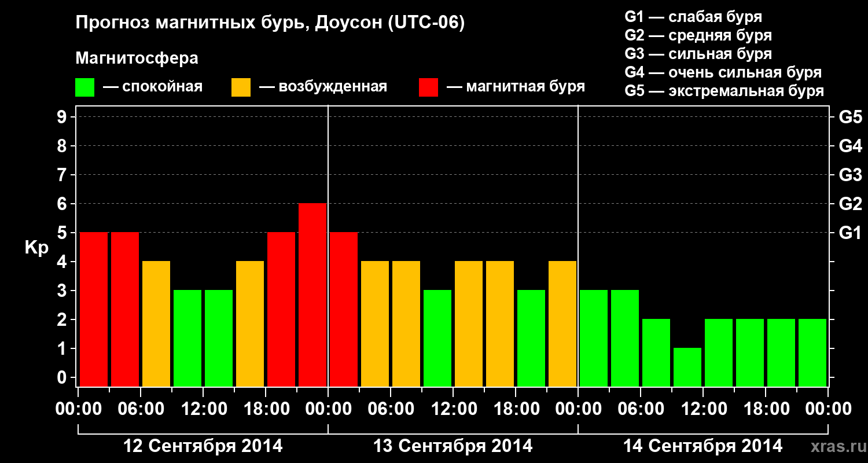The width and height of the screenshot is (868, 463).
Task: Click the yellow Kp 4 bar at 06:00 12 September
Action: [x=156, y=324]
